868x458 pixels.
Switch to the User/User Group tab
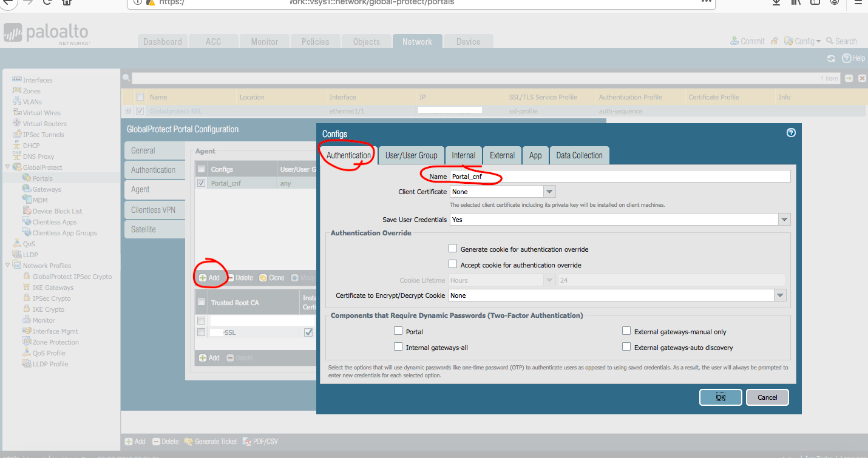click(411, 155)
